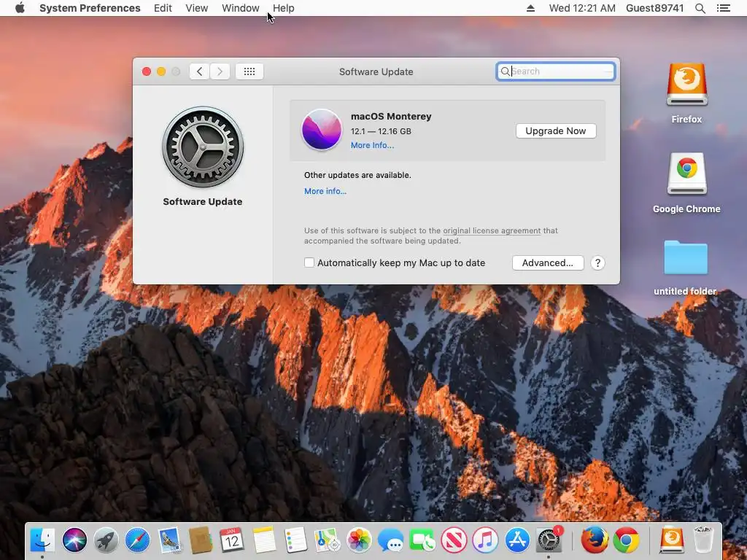The height and width of the screenshot is (560, 747).
Task: Open Mail from the Dock
Action: click(x=169, y=540)
